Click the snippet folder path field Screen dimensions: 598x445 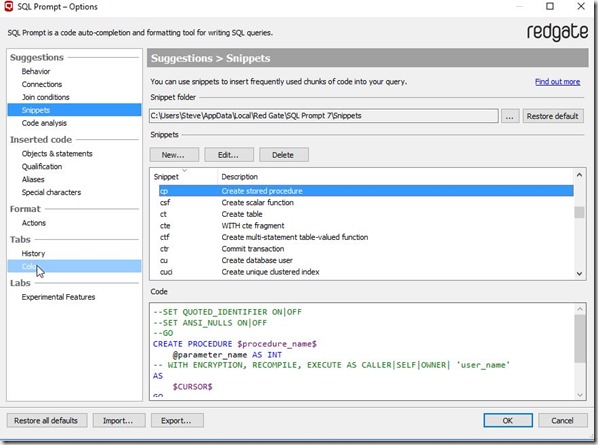click(323, 116)
